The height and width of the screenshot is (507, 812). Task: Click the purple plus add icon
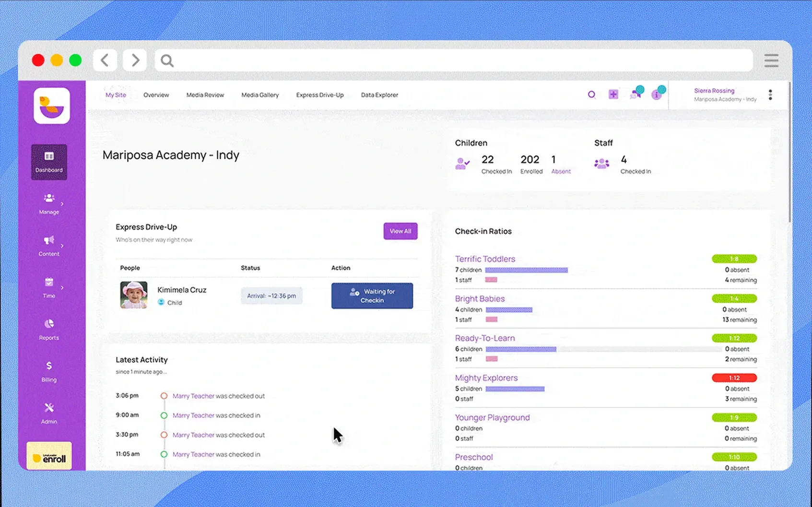pyautogui.click(x=613, y=94)
